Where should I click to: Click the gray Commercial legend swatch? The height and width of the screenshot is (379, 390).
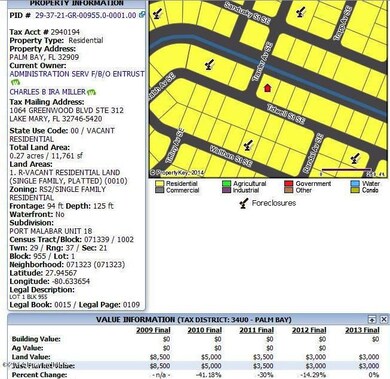click(160, 190)
